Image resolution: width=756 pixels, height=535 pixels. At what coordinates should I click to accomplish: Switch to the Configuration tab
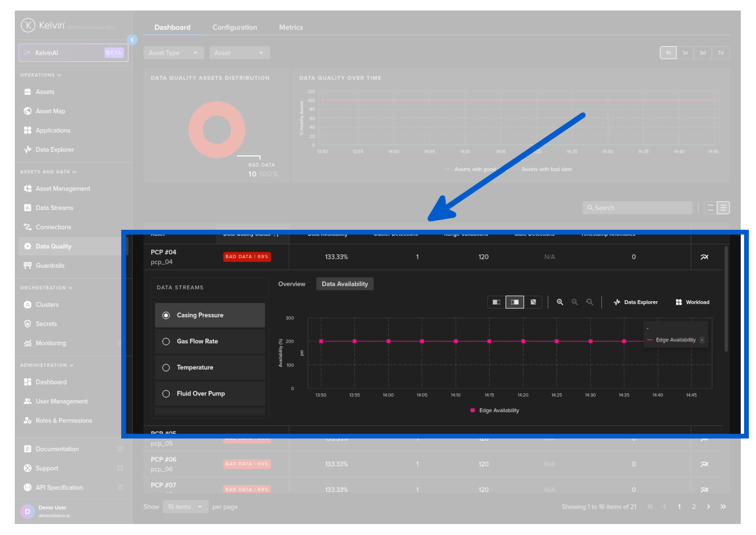pyautogui.click(x=234, y=28)
